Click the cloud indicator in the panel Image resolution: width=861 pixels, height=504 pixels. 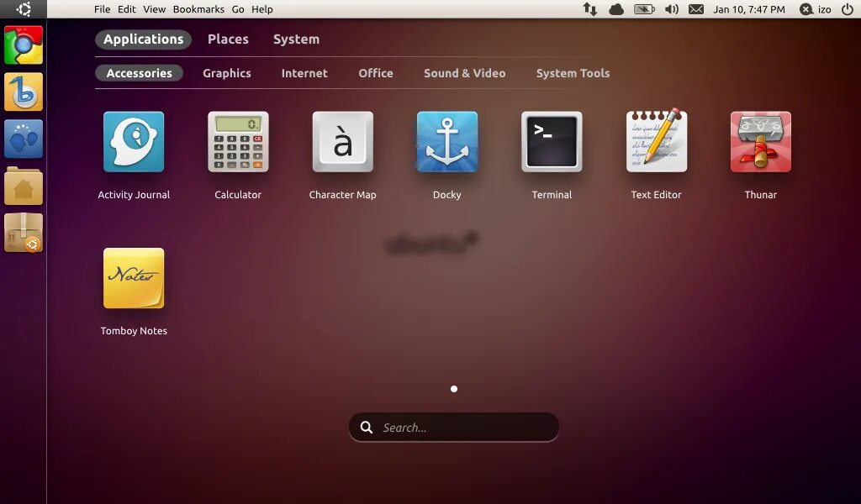616,8
